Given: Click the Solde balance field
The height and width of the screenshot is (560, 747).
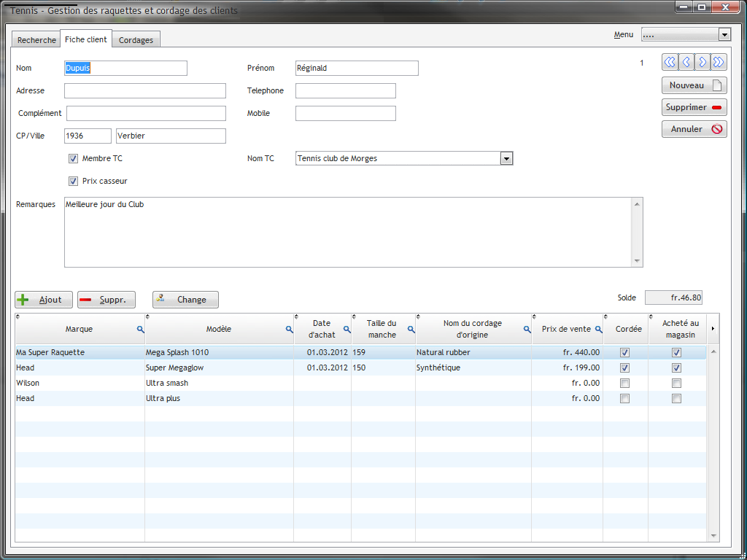Looking at the screenshot, I should point(673,297).
